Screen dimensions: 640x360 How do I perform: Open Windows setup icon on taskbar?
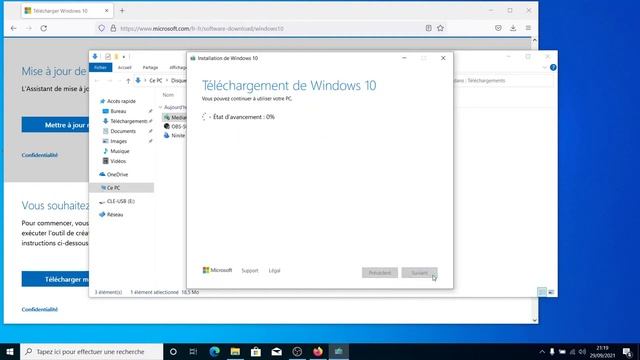point(339,351)
